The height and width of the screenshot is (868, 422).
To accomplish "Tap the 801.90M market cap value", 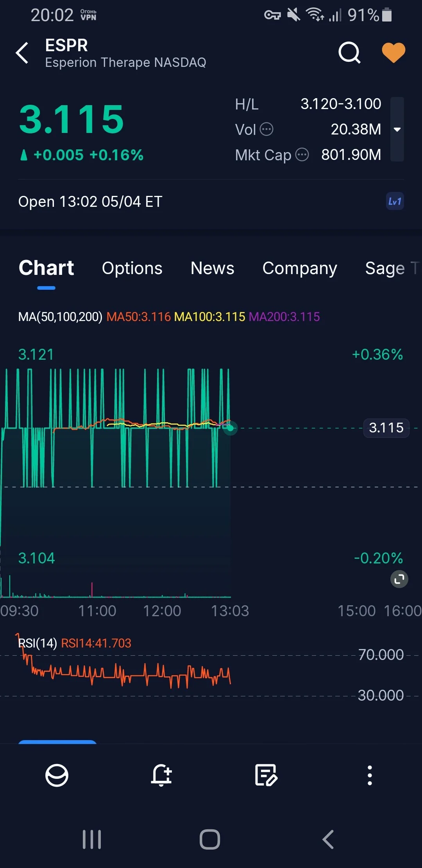I will pyautogui.click(x=351, y=155).
